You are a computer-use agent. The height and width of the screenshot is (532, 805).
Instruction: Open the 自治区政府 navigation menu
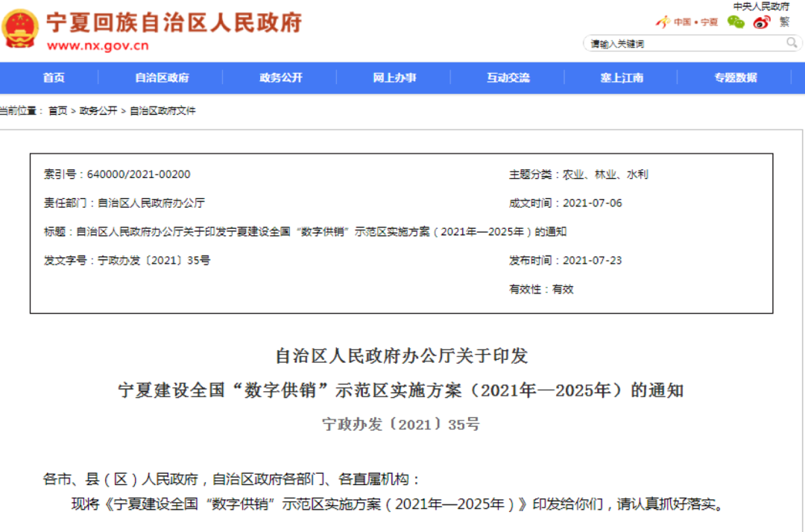coord(162,77)
